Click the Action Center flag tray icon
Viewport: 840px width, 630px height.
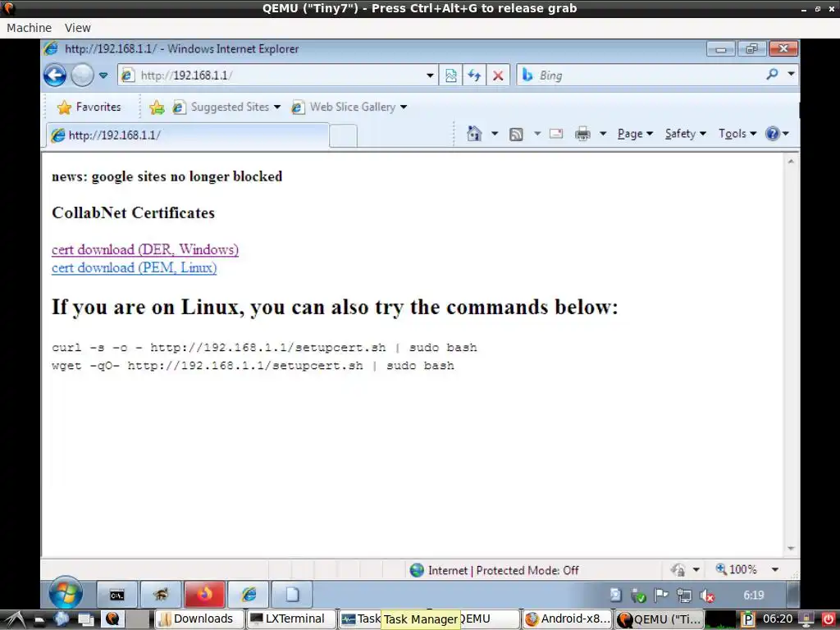click(661, 596)
